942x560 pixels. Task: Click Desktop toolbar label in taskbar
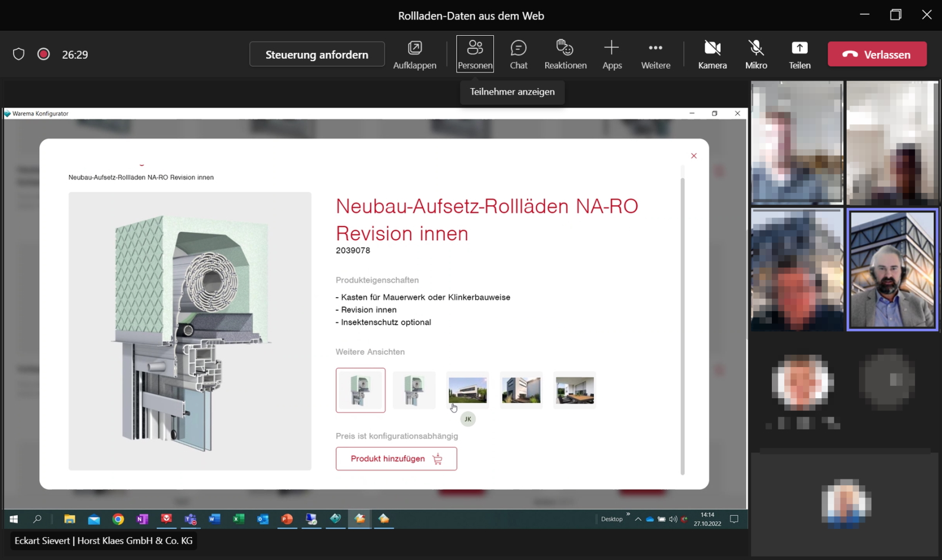coord(612,519)
